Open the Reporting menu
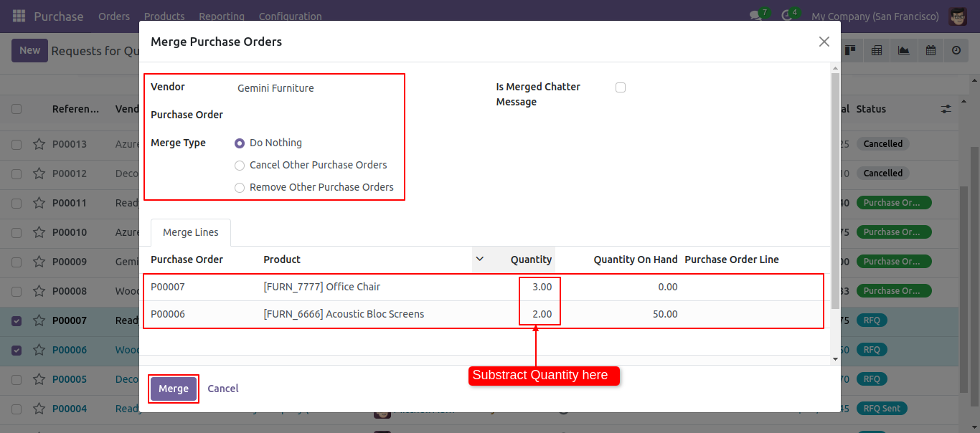 tap(222, 16)
